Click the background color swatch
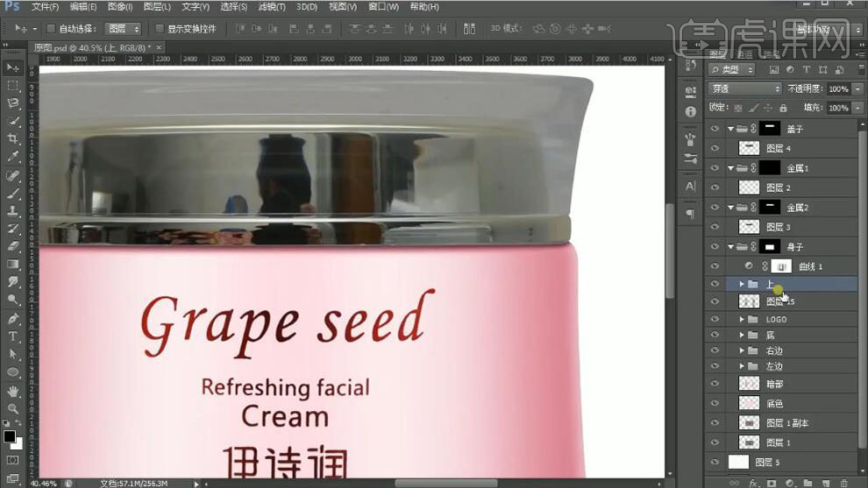 (x=18, y=444)
